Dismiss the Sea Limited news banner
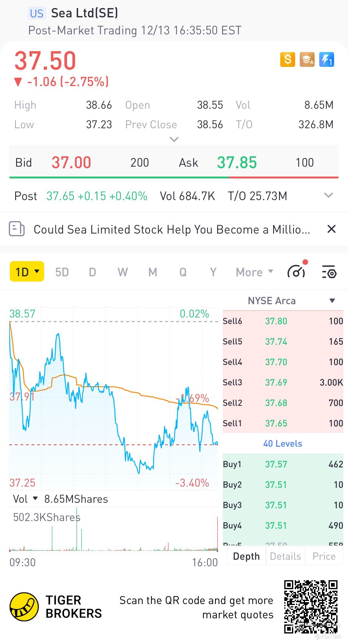348x644 pixels. tap(331, 229)
